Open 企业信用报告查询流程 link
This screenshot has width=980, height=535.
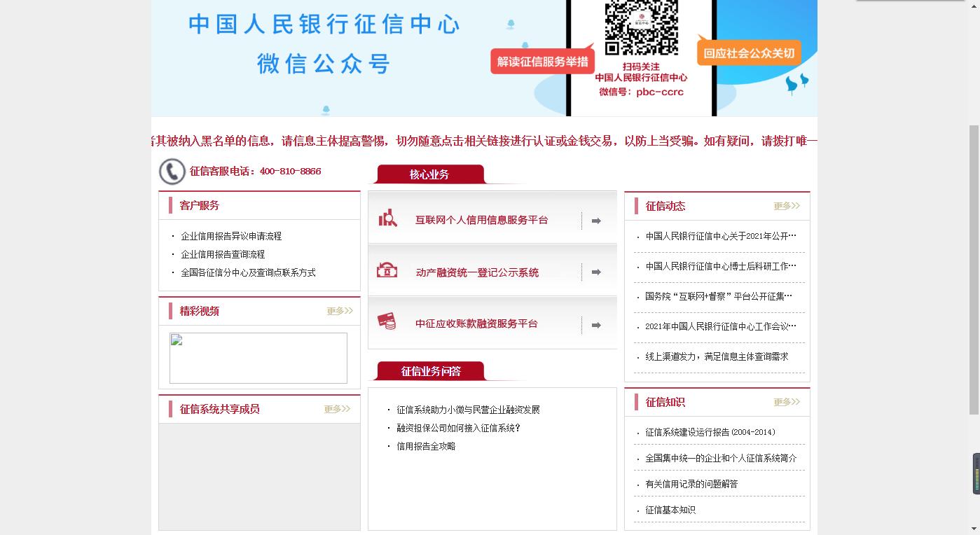pos(223,254)
